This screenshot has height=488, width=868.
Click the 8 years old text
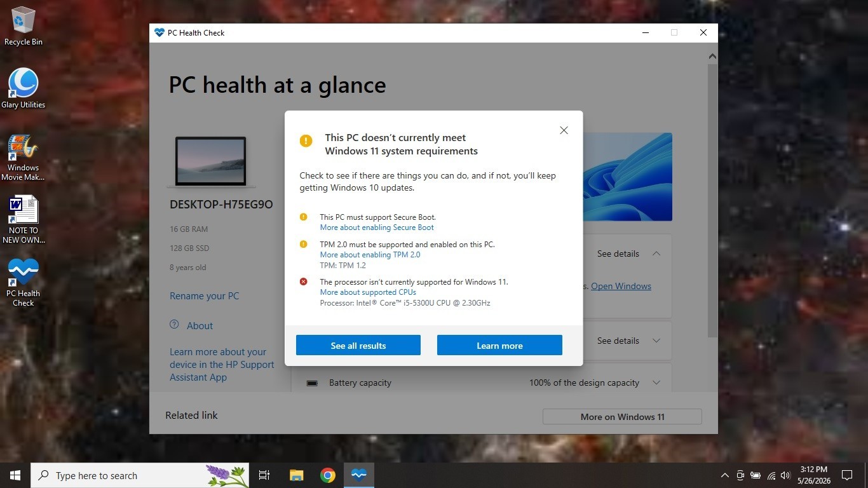[188, 268]
